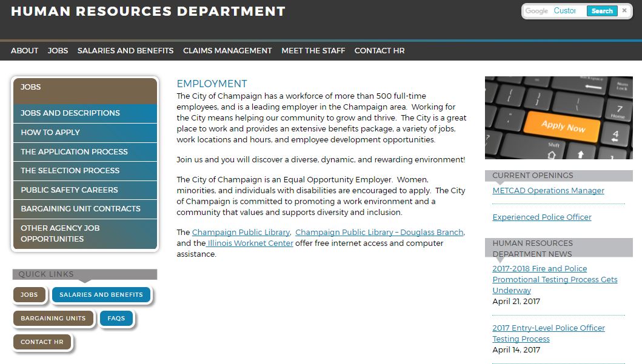The width and height of the screenshot is (642, 364).
Task: Select Meet the Staff in top menu
Action: 313,51
